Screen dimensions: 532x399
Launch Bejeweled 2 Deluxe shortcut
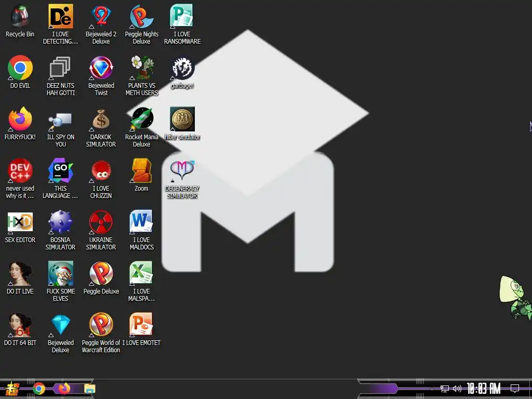click(x=101, y=16)
